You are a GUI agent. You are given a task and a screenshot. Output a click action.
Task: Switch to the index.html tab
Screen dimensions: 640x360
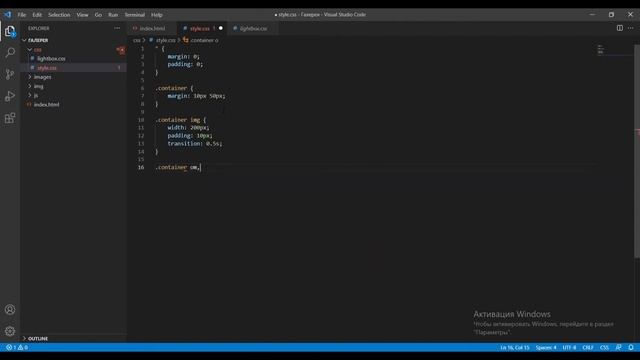(152, 29)
